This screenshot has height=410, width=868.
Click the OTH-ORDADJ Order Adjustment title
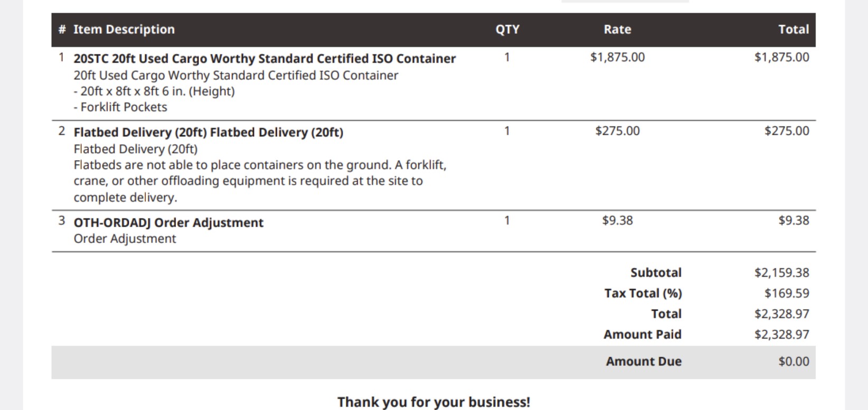coord(168,222)
